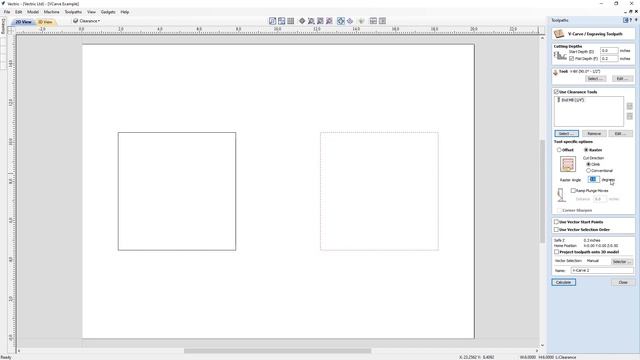
Task: Click the diamond view-control toolbar icon
Action: (302, 21)
